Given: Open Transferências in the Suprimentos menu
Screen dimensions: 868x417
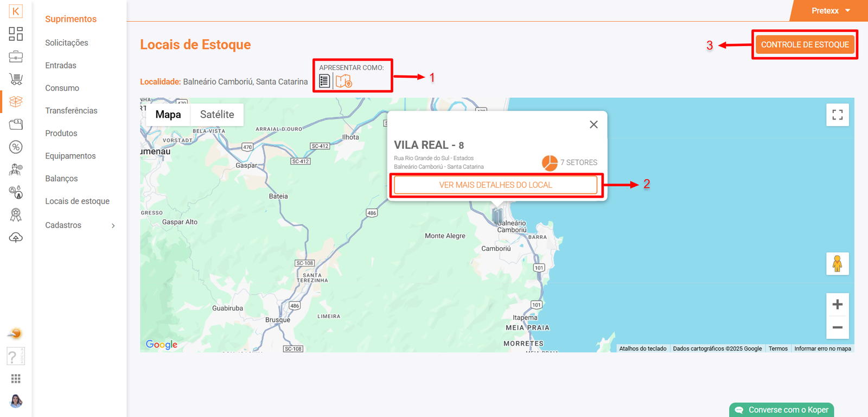Looking at the screenshot, I should click(71, 111).
